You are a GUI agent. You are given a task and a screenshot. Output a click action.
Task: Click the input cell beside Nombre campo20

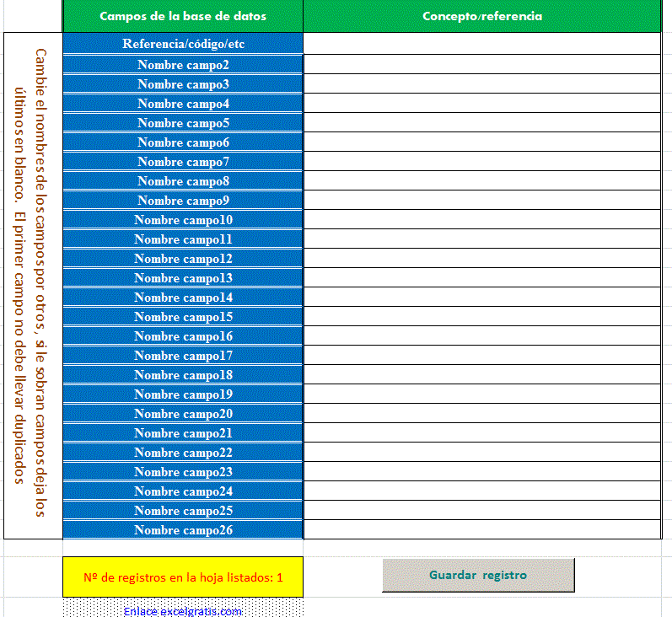click(482, 413)
